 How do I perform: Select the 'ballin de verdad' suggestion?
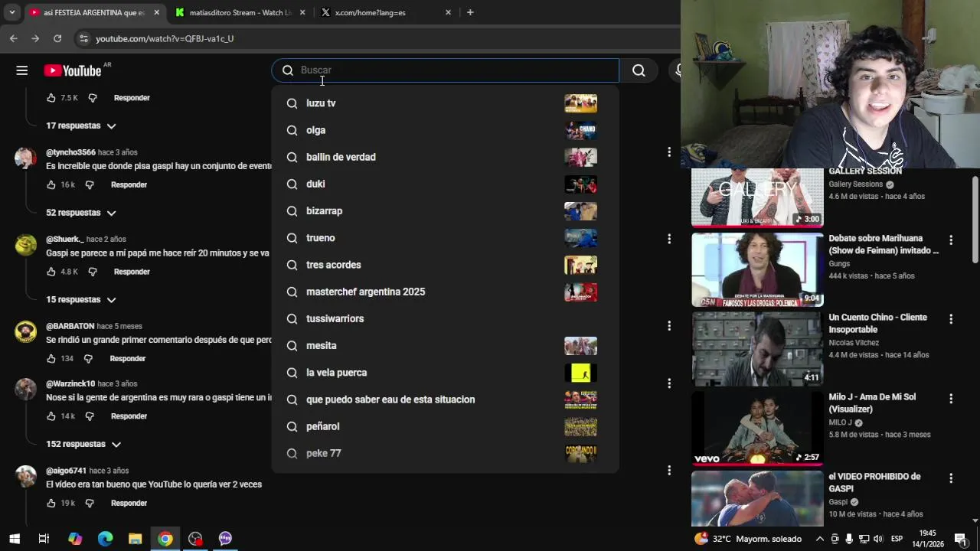(x=445, y=157)
